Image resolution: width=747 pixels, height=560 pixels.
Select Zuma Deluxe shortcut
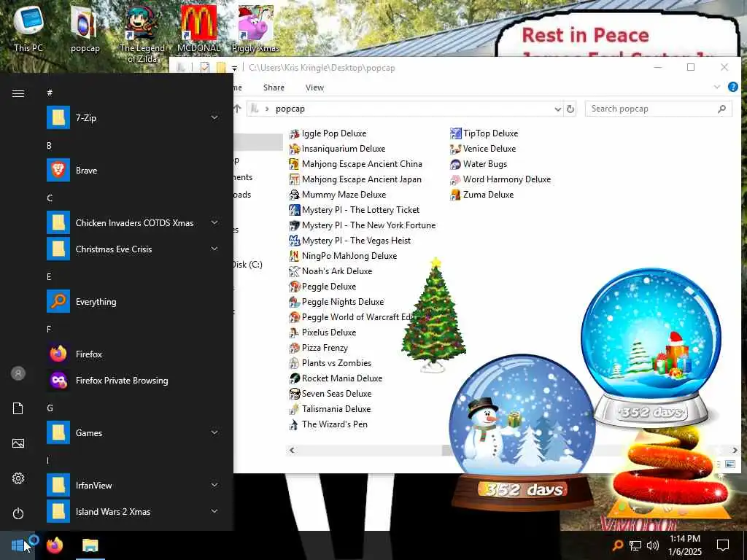[x=482, y=195]
